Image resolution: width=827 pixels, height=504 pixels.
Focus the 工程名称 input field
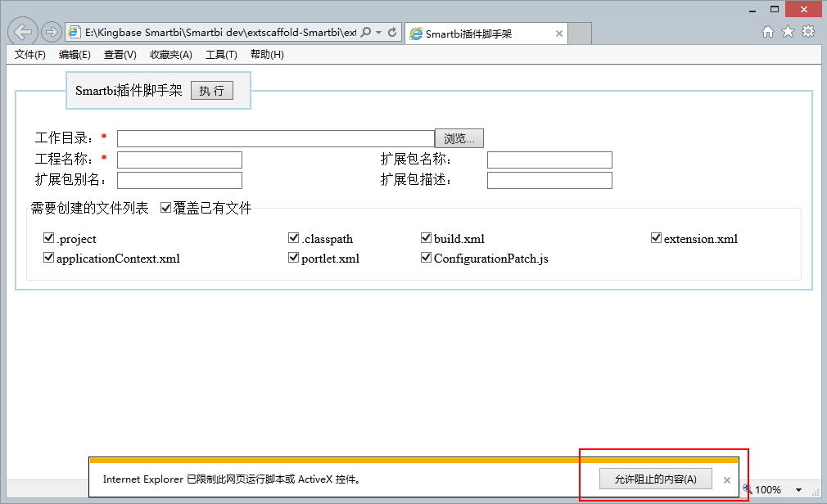179,160
